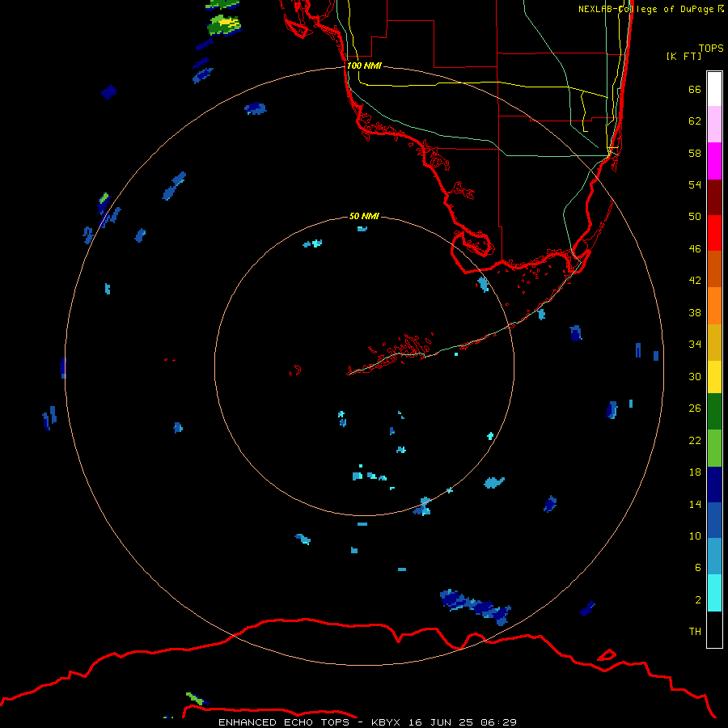This screenshot has width=728, height=728.
Task: Select the light green legend swatch
Action: tap(714, 448)
